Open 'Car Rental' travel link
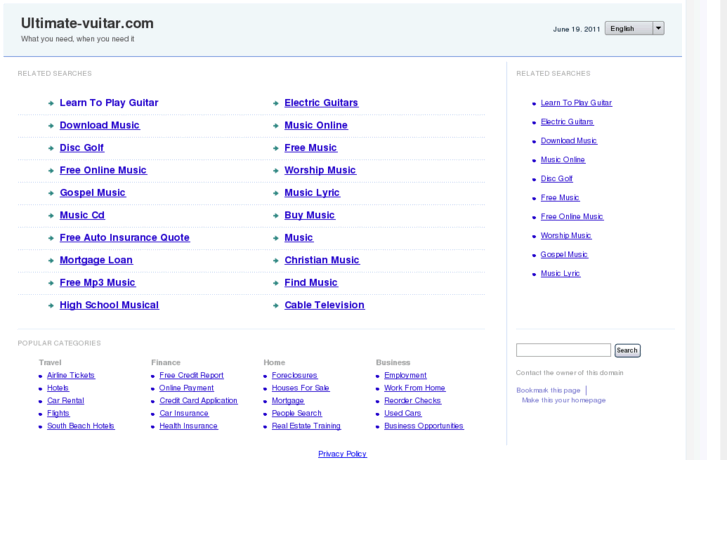 (x=66, y=401)
